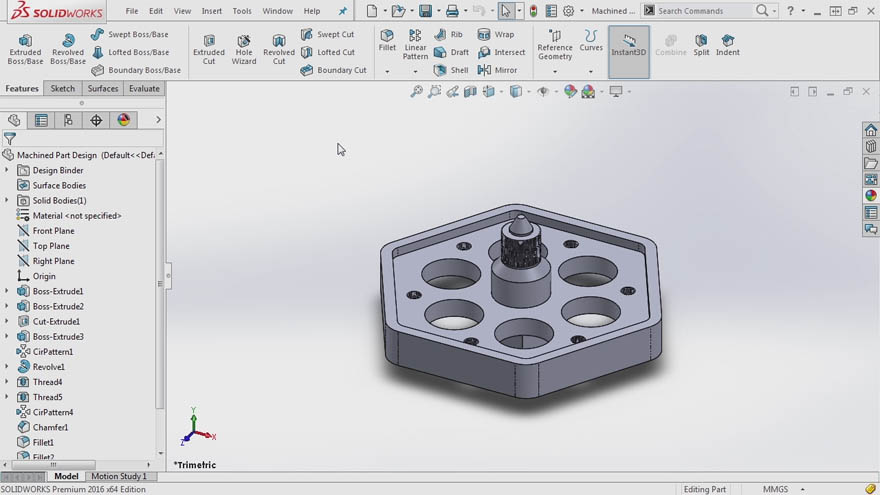Open the ConfigurationManager tab icon
This screenshot has height=495, width=880.
pos(68,120)
